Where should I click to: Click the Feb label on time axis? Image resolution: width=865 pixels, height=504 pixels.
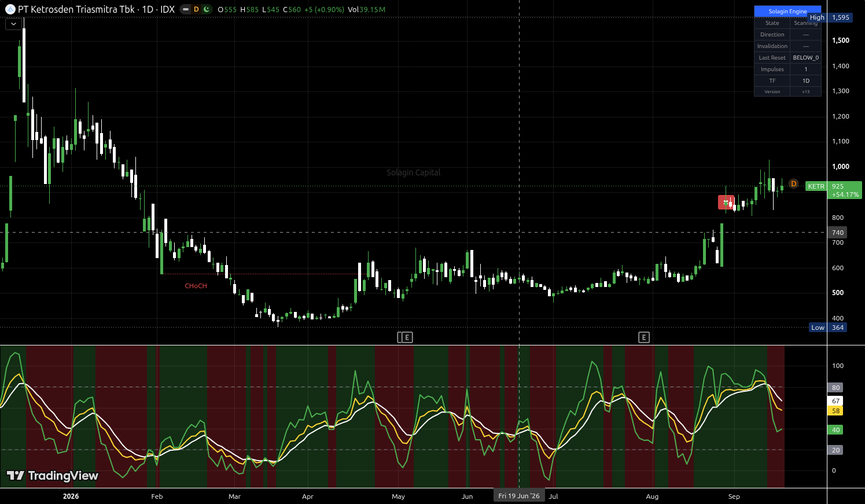point(157,496)
